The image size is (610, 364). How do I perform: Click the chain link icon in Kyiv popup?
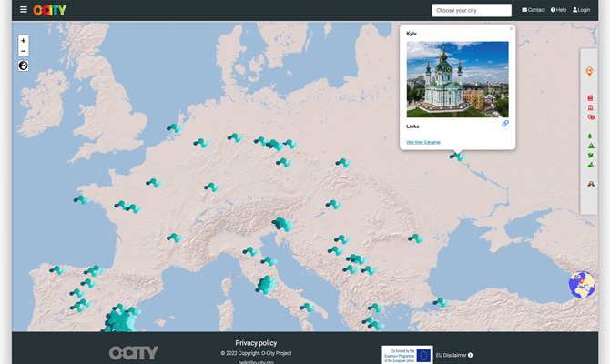[x=505, y=124]
